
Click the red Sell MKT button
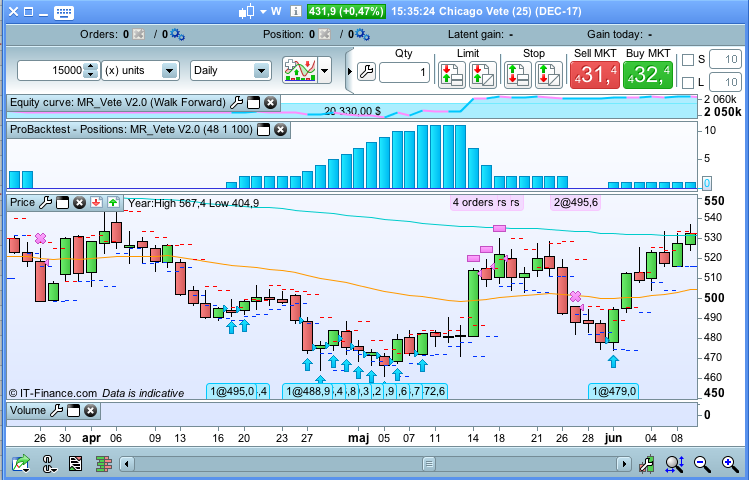pyautogui.click(x=595, y=75)
